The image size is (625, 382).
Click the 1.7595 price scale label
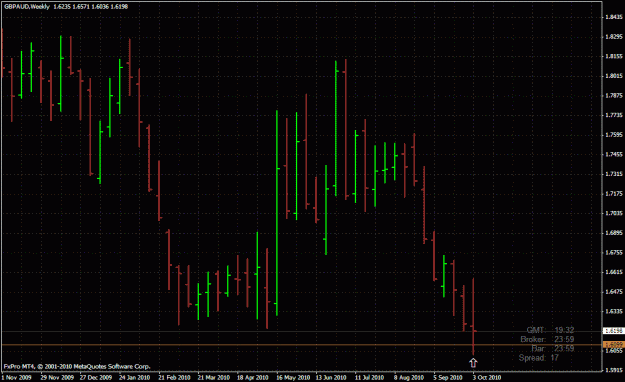[x=613, y=135]
